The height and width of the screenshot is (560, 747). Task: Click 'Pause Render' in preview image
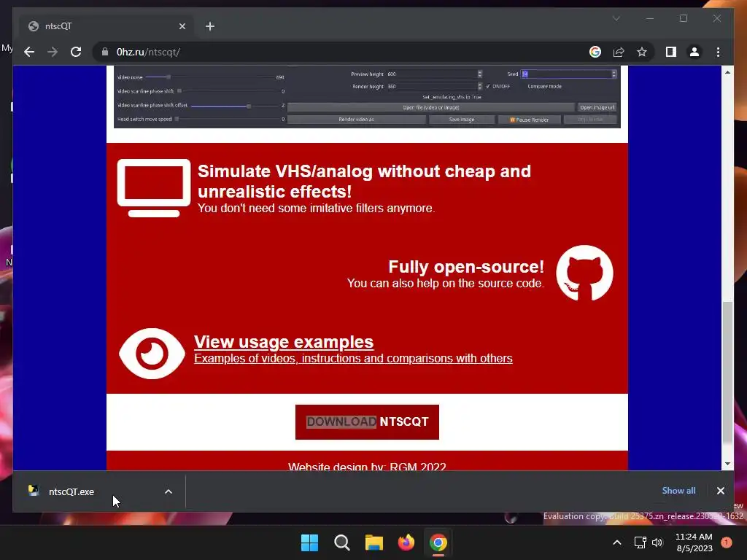[530, 120]
